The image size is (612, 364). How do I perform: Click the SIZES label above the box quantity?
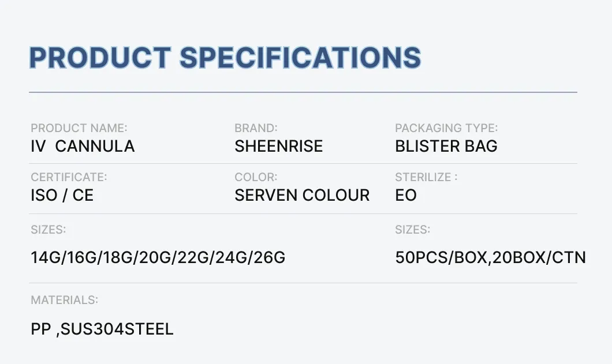413,230
